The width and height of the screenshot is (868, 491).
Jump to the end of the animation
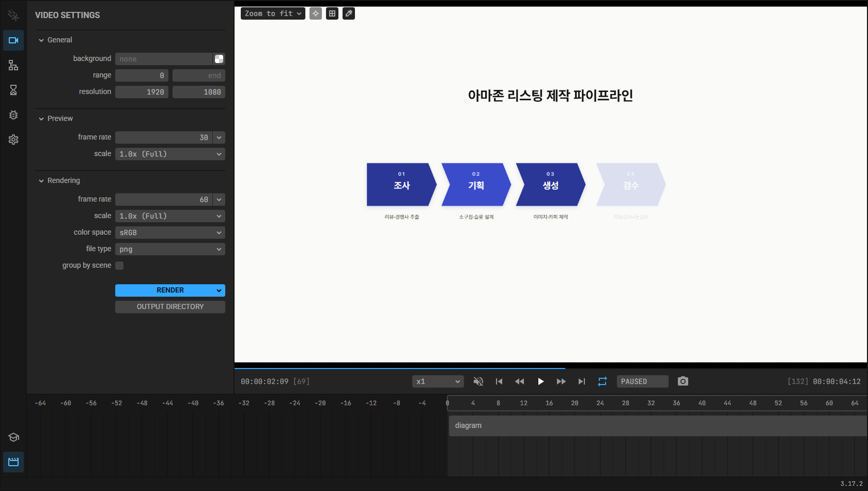pyautogui.click(x=582, y=381)
